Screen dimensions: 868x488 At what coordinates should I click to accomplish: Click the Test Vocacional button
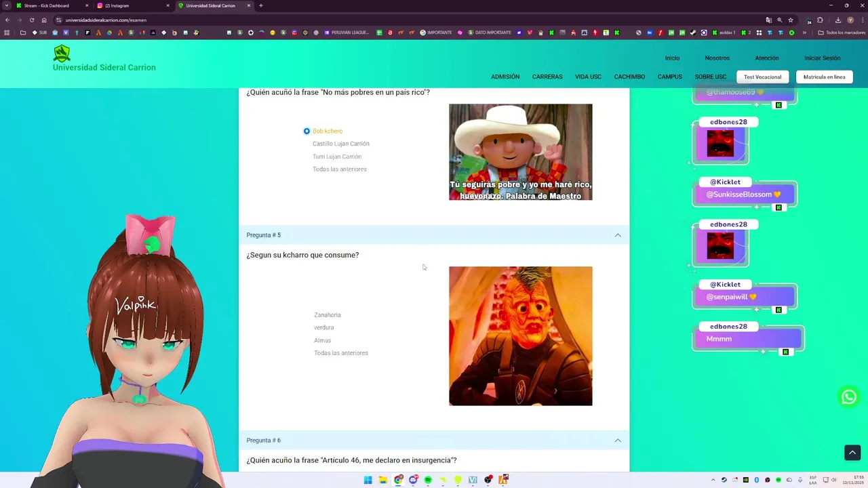pos(762,77)
